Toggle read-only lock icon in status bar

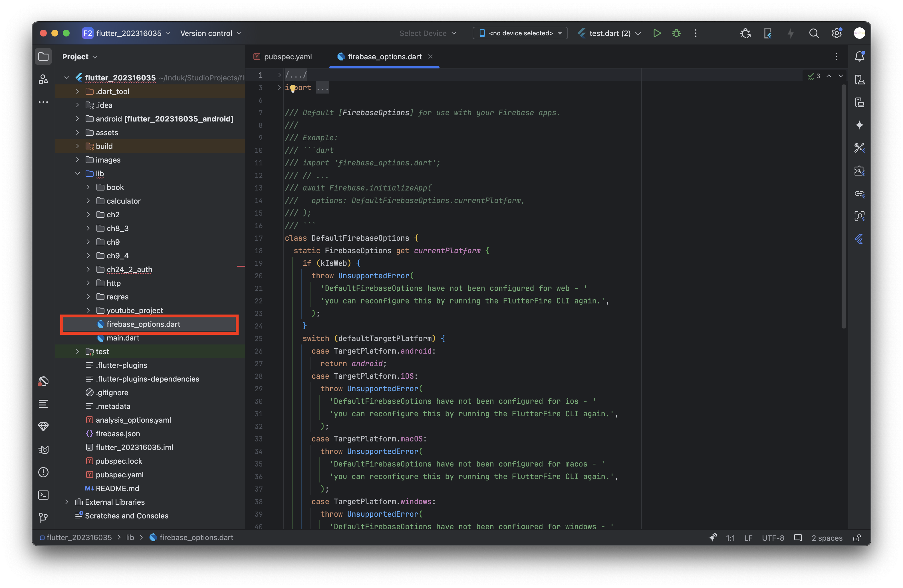857,538
